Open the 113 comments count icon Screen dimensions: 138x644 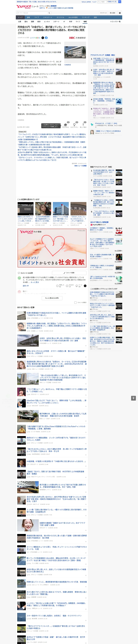coord(33,38)
